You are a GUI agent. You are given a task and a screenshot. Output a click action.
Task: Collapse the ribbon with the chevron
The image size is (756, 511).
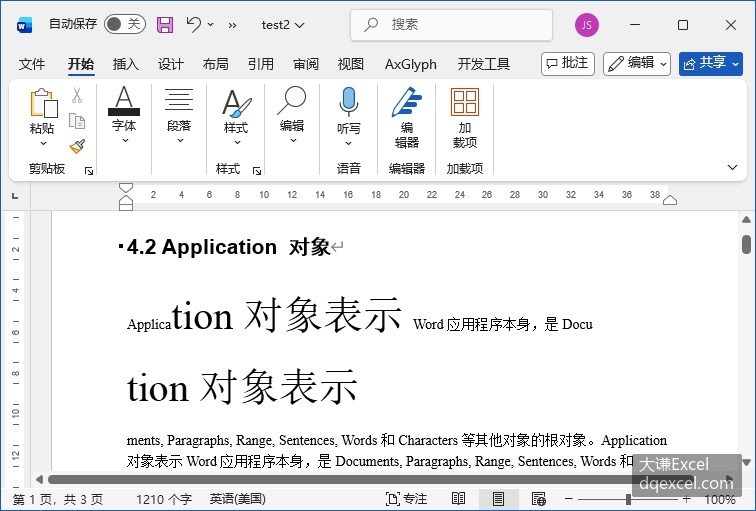(x=732, y=167)
